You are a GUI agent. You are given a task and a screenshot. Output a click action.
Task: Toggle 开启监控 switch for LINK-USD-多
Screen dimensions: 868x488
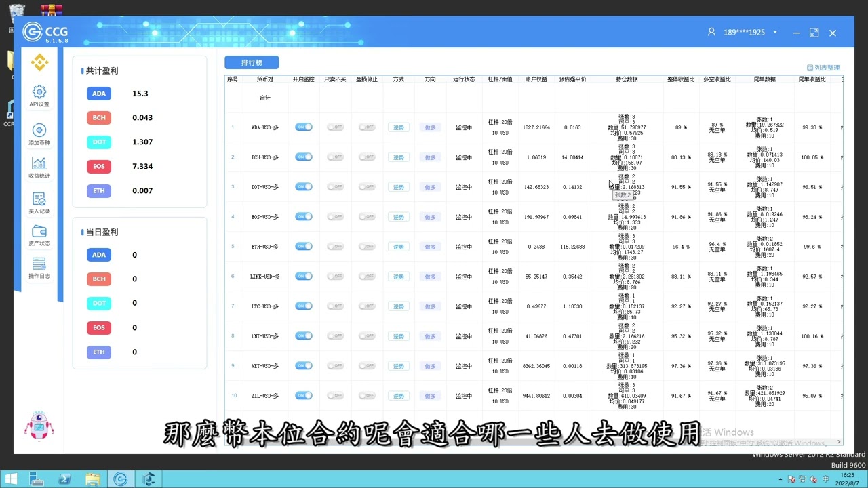[x=304, y=276]
